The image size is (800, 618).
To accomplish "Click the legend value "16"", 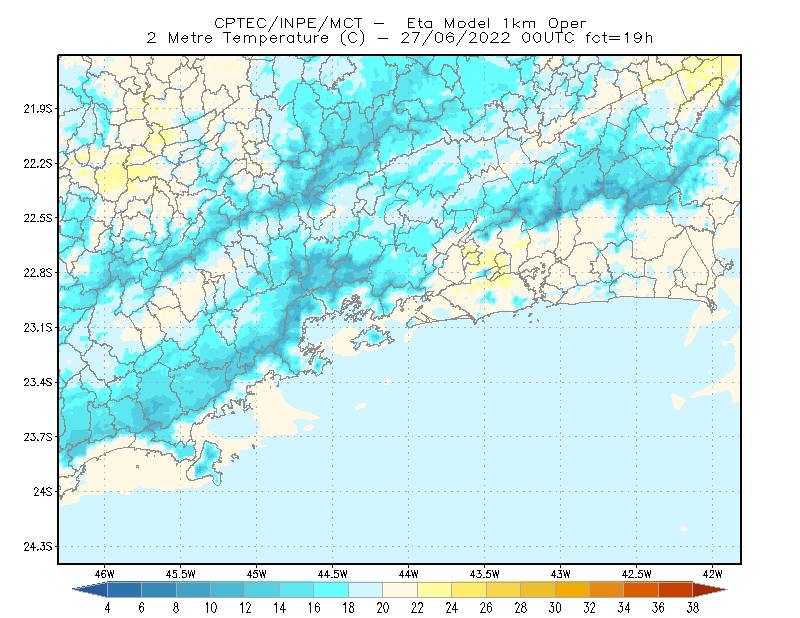I will pyautogui.click(x=314, y=608).
